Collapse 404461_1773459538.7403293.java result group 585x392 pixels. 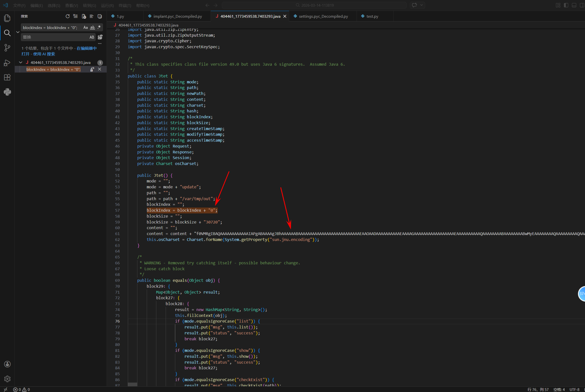coord(21,62)
